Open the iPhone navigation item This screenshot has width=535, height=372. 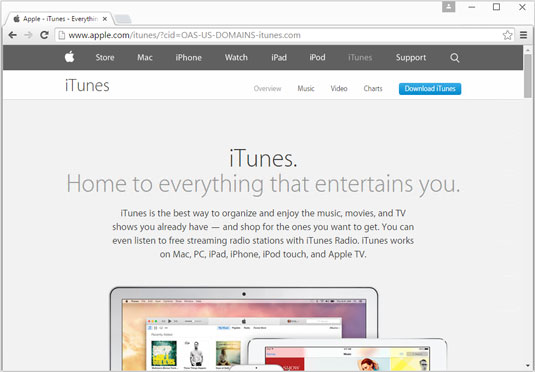click(x=188, y=57)
